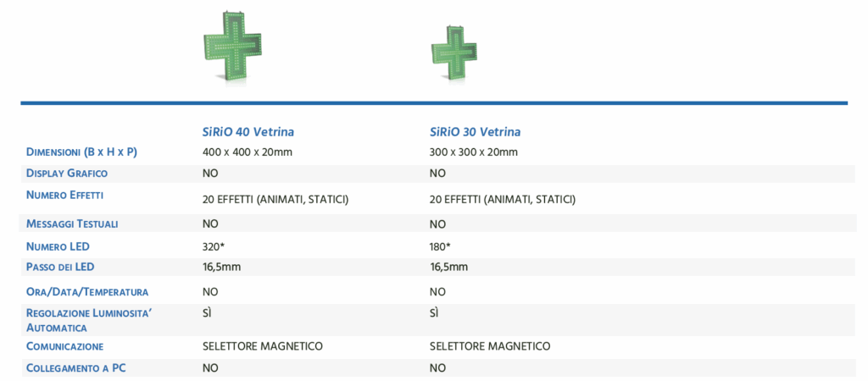Open the SiRiO 30 Vetrina heading
Screen dimensions: 868x381
point(475,132)
